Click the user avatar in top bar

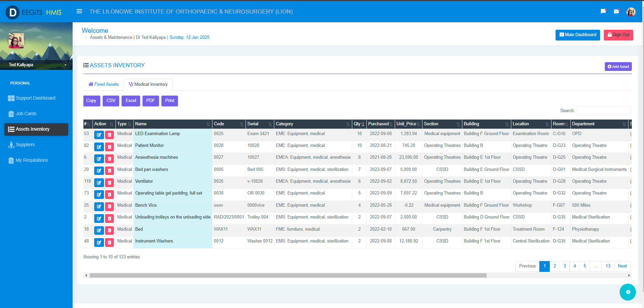tap(630, 12)
